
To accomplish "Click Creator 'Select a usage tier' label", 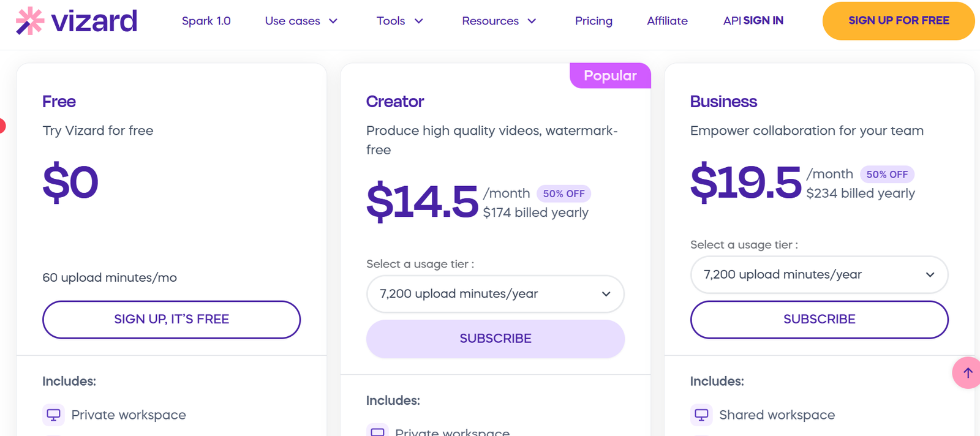I will (420, 264).
